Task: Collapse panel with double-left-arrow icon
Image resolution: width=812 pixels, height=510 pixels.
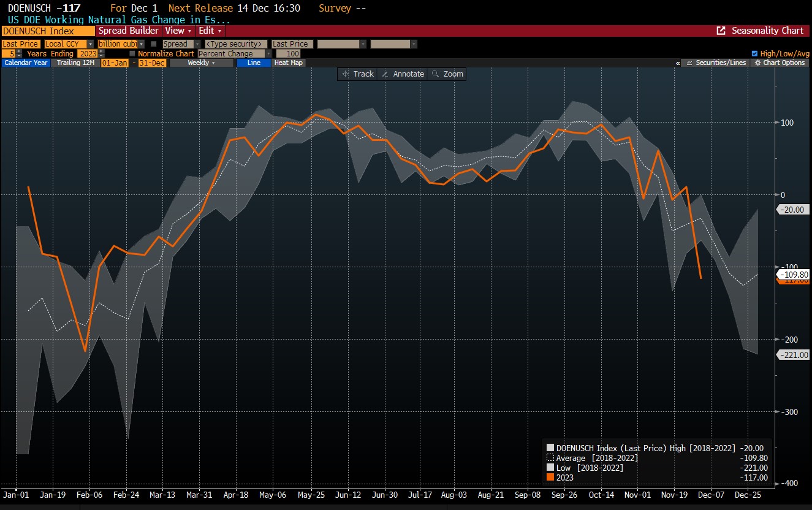Action: 678,63
